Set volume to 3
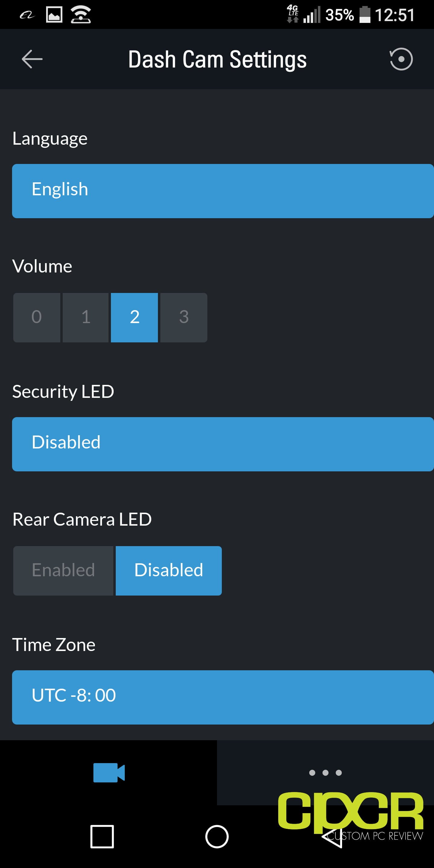 [x=184, y=317]
